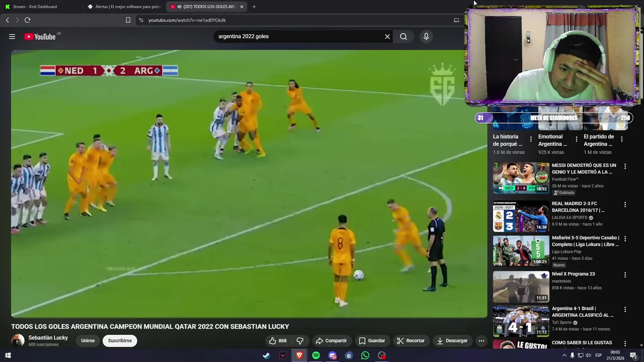
Task: Share the video with Compartir
Action: coord(331,340)
